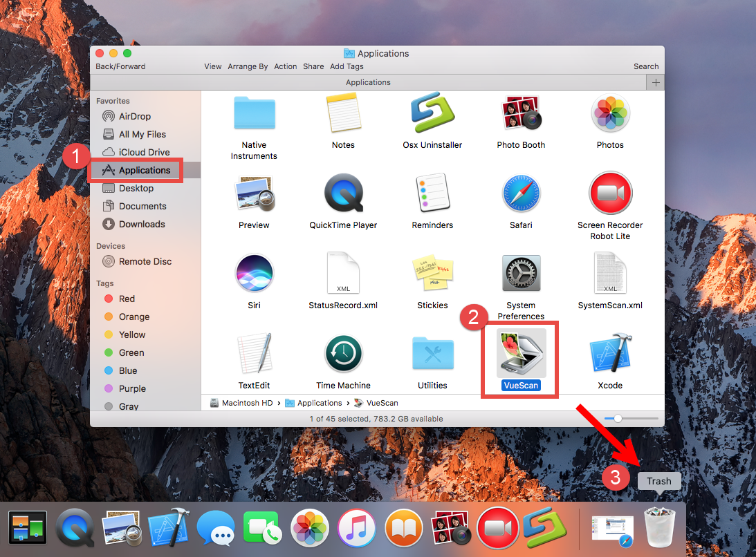Expand the Action toolbar menu
The height and width of the screenshot is (557, 756).
pos(285,66)
